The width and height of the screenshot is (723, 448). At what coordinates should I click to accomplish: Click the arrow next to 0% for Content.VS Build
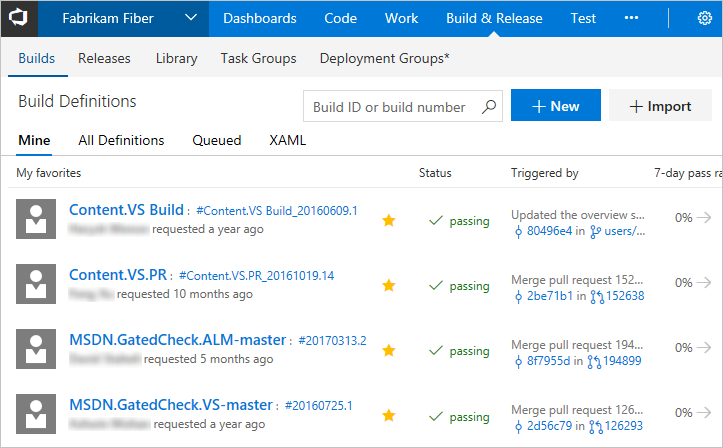(x=704, y=218)
